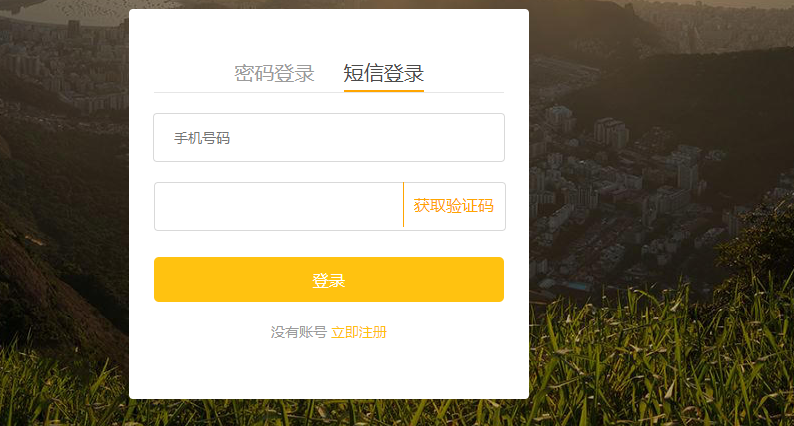The width and height of the screenshot is (794, 426).
Task: Click the forested hill in top-right background
Action: pos(720,100)
